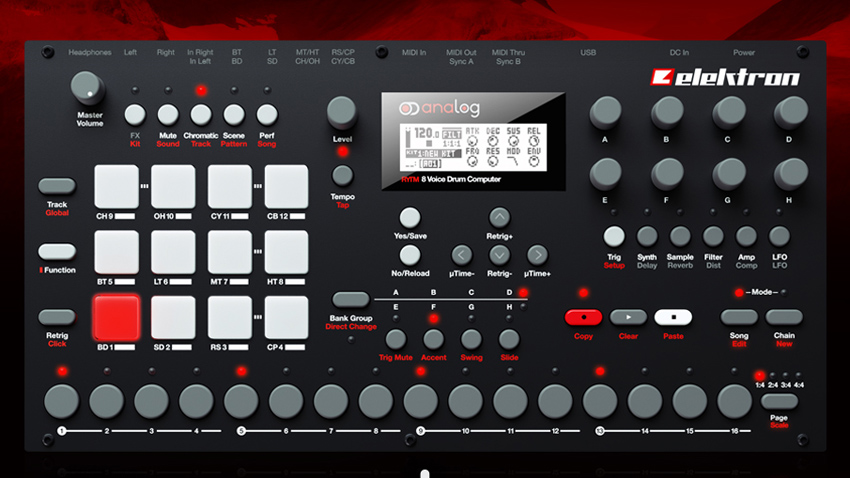The width and height of the screenshot is (850, 478).
Task: Click the Track / Global button
Action: (57, 186)
